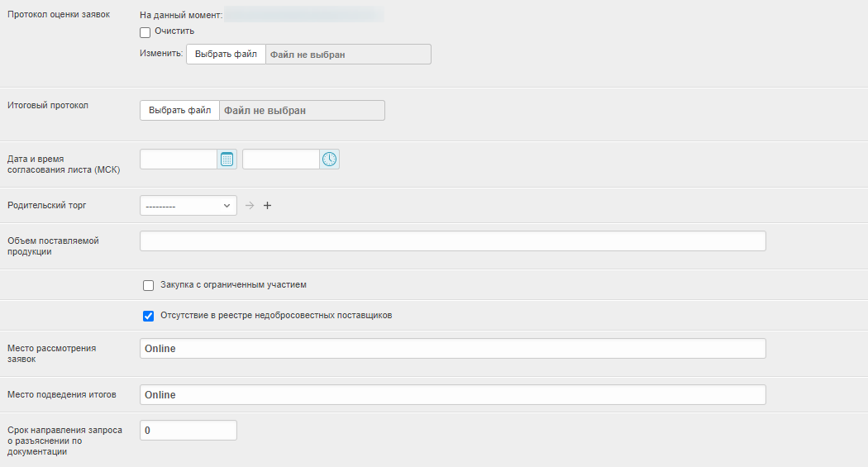Click the approval date input field
This screenshot has width=868, height=467.
click(x=179, y=160)
